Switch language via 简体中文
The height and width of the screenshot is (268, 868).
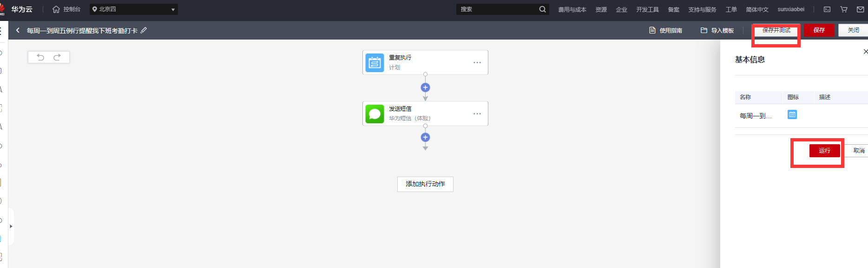757,10
